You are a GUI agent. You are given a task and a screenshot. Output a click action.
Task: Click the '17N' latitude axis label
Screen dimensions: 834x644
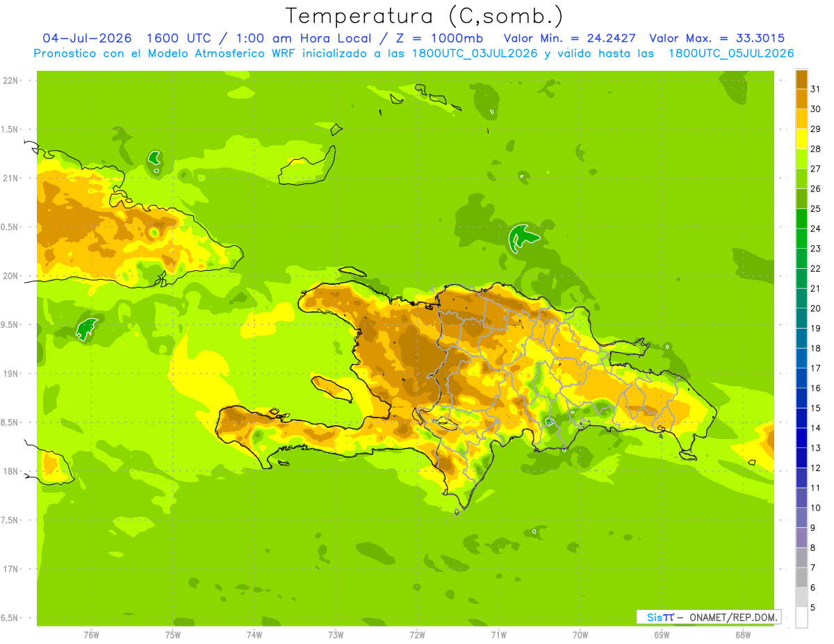click(10, 569)
